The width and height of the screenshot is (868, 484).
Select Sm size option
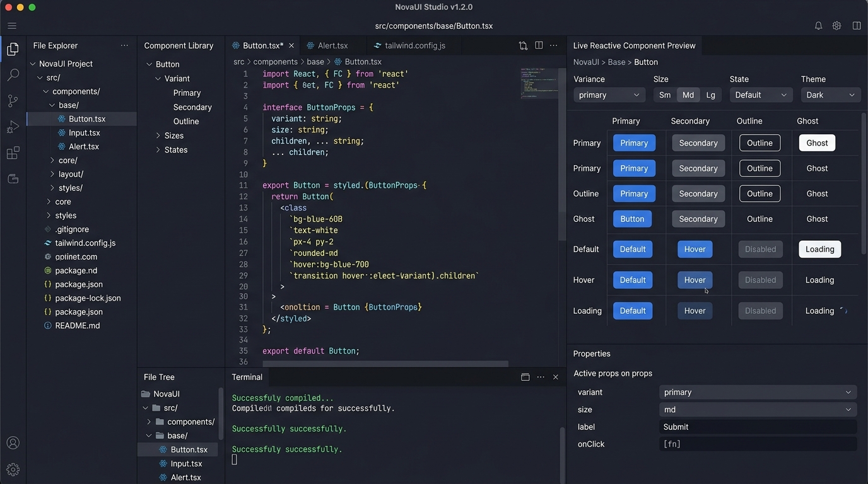[665, 95]
